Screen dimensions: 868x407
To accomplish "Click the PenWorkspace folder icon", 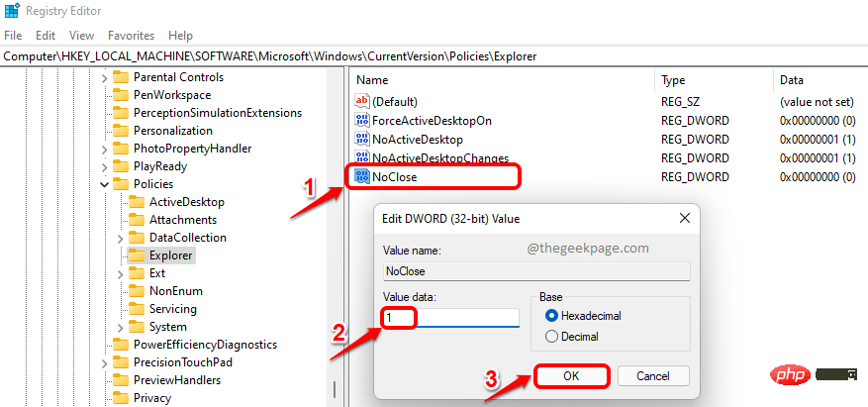I will click(x=120, y=95).
